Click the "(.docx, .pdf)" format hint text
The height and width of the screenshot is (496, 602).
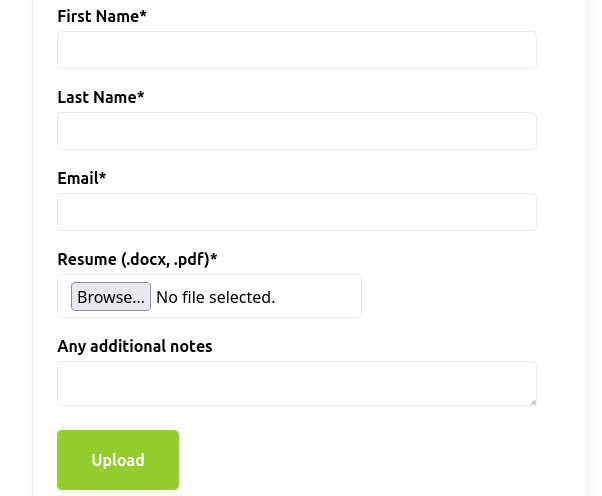click(x=165, y=259)
